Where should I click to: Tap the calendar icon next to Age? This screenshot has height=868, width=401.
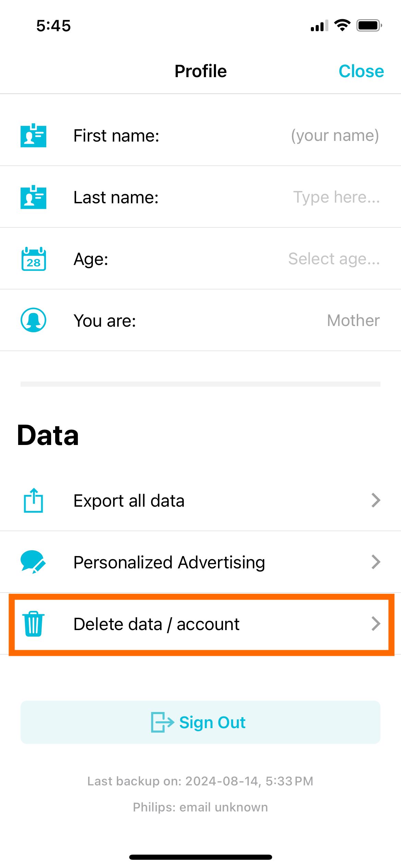(34, 259)
